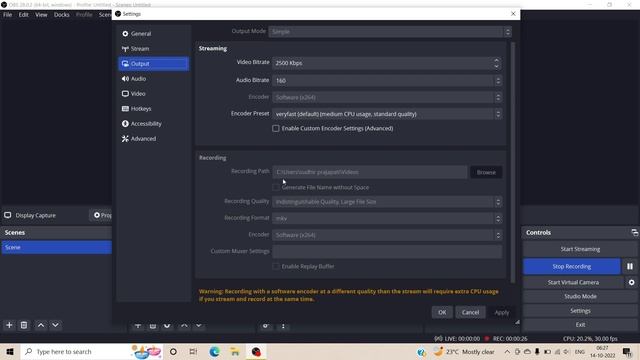Open the Audio settings category

pos(153,79)
